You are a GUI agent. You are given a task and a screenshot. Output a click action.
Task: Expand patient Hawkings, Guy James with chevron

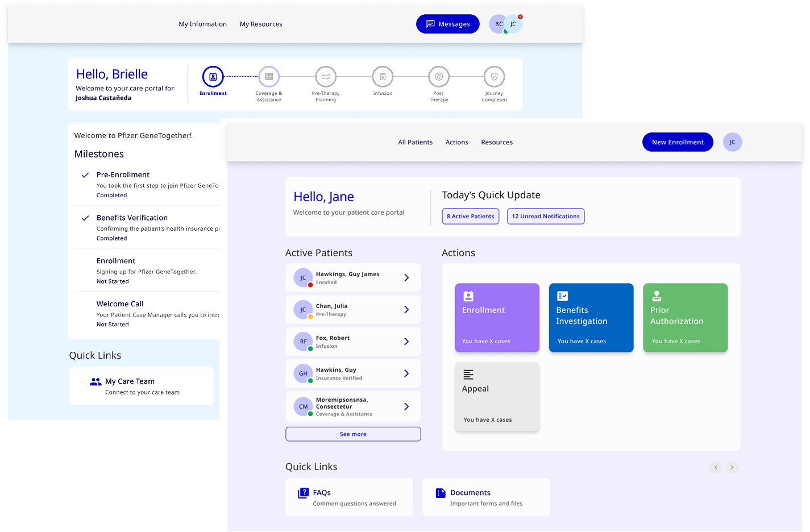[406, 278]
